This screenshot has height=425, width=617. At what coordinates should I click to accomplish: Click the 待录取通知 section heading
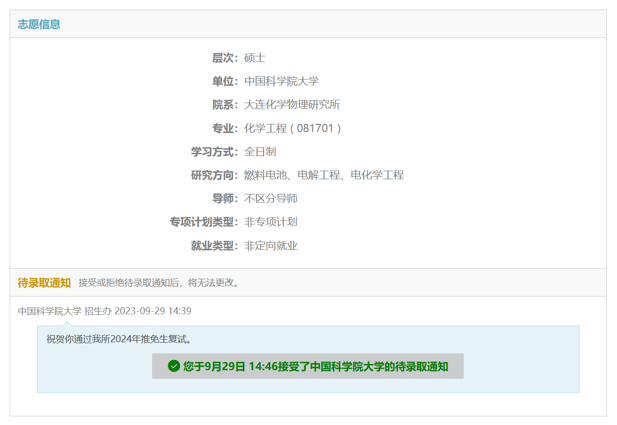click(x=44, y=282)
